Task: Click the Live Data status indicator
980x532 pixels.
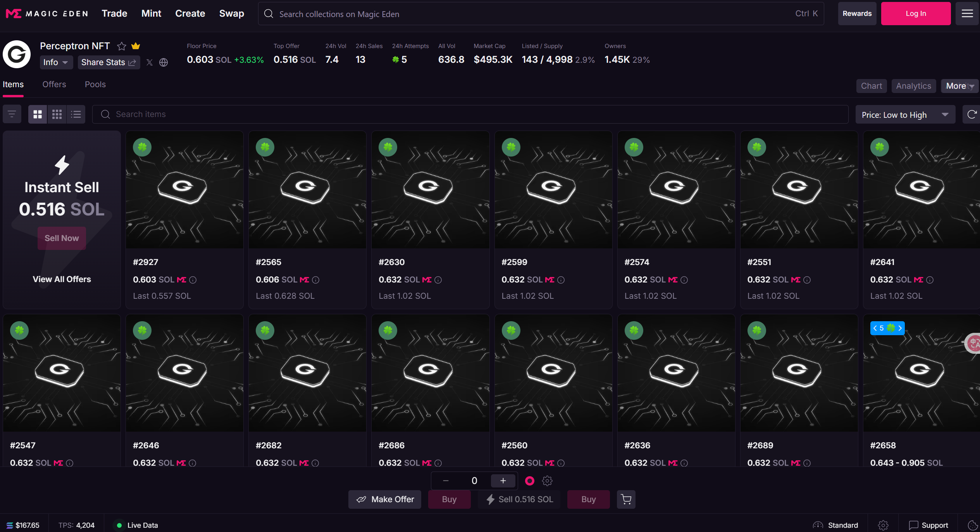Action: [x=137, y=525]
